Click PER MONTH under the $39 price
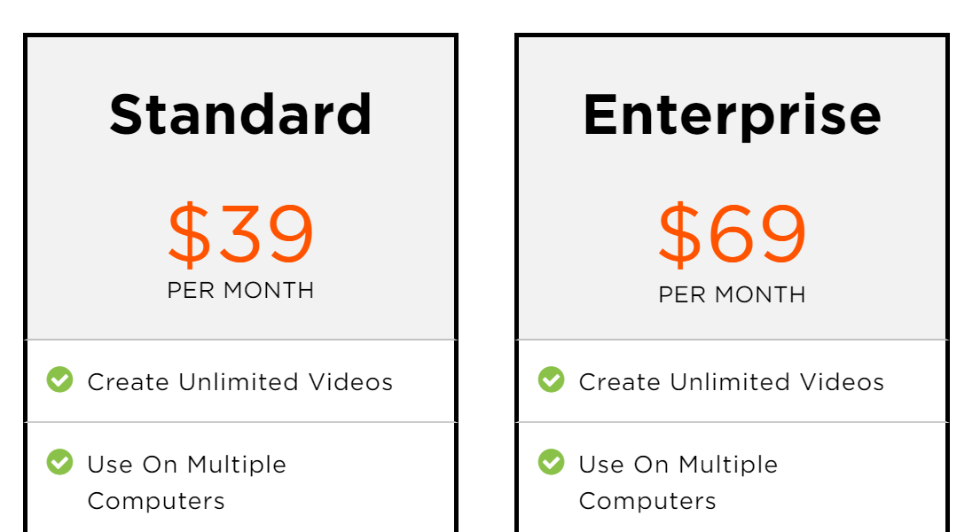980x532 pixels. (x=240, y=290)
